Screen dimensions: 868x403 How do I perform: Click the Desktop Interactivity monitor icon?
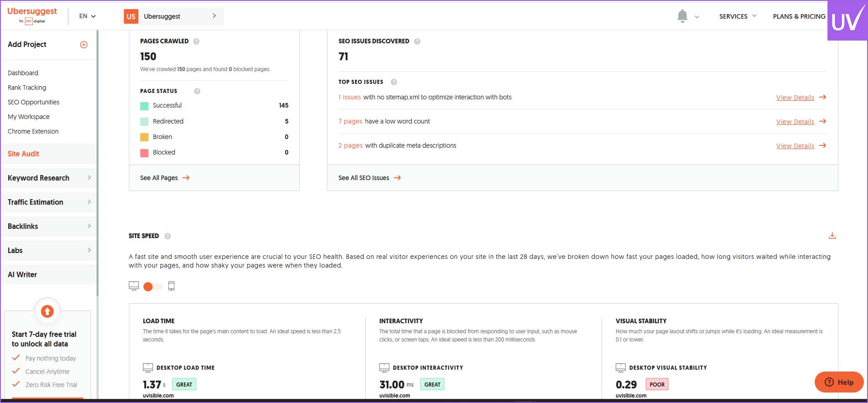[384, 367]
